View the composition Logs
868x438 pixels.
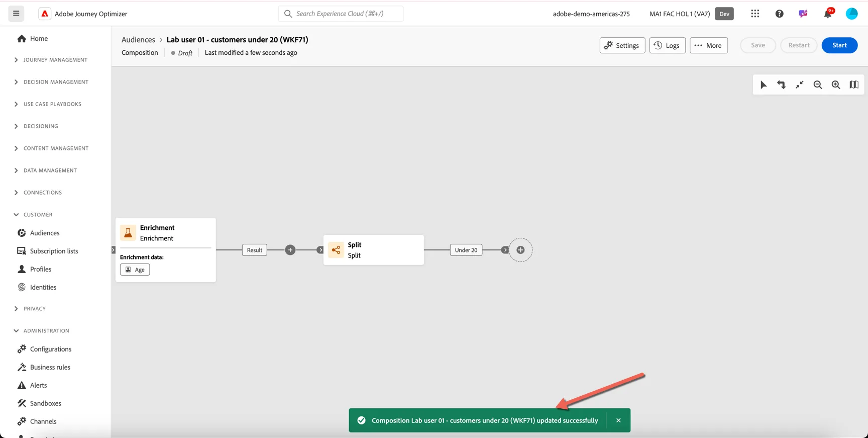click(667, 45)
